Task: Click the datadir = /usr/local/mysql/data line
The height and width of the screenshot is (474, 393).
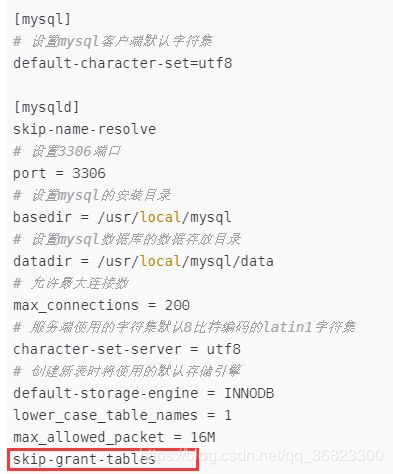Action: click(143, 261)
